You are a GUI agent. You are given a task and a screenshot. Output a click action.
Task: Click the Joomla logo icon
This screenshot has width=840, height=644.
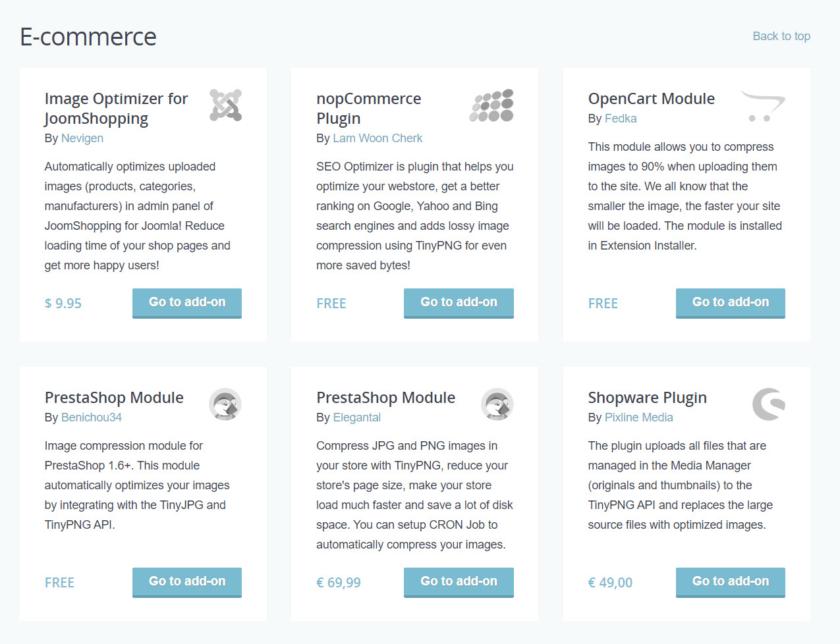click(x=225, y=105)
